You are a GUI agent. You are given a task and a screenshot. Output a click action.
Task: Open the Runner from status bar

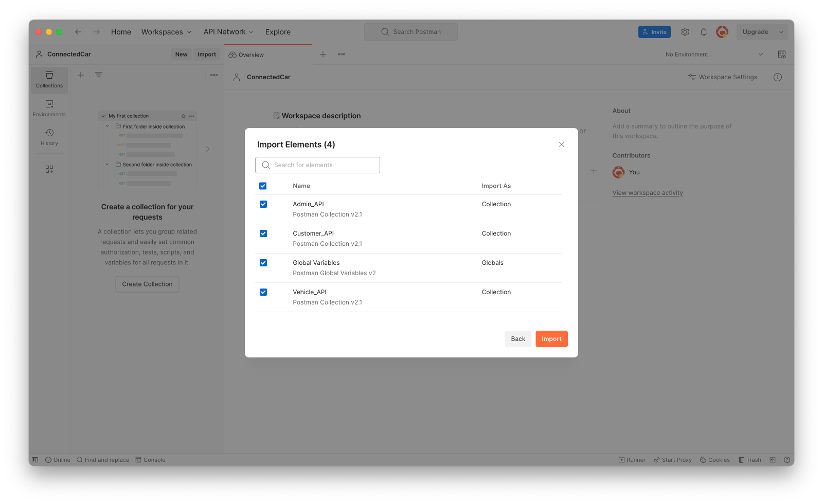coord(632,460)
